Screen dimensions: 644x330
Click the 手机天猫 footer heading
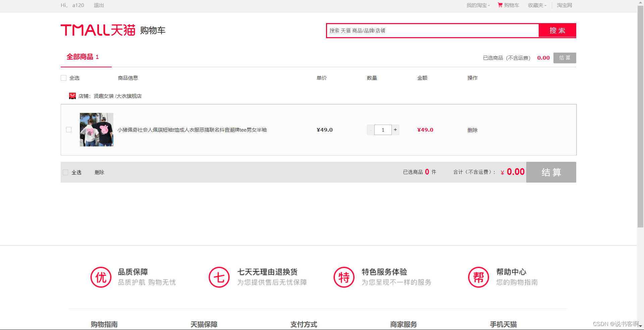click(x=503, y=324)
